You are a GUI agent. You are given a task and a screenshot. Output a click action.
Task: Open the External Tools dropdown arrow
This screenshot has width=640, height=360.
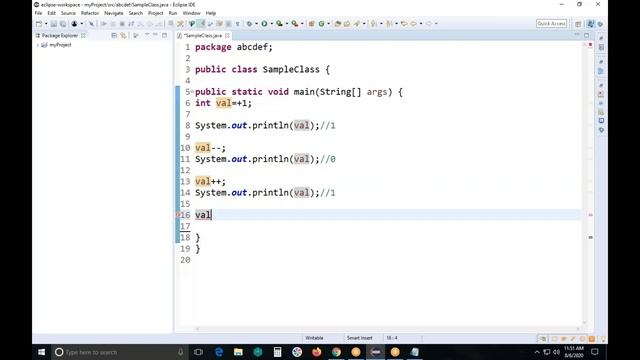pos(302,24)
